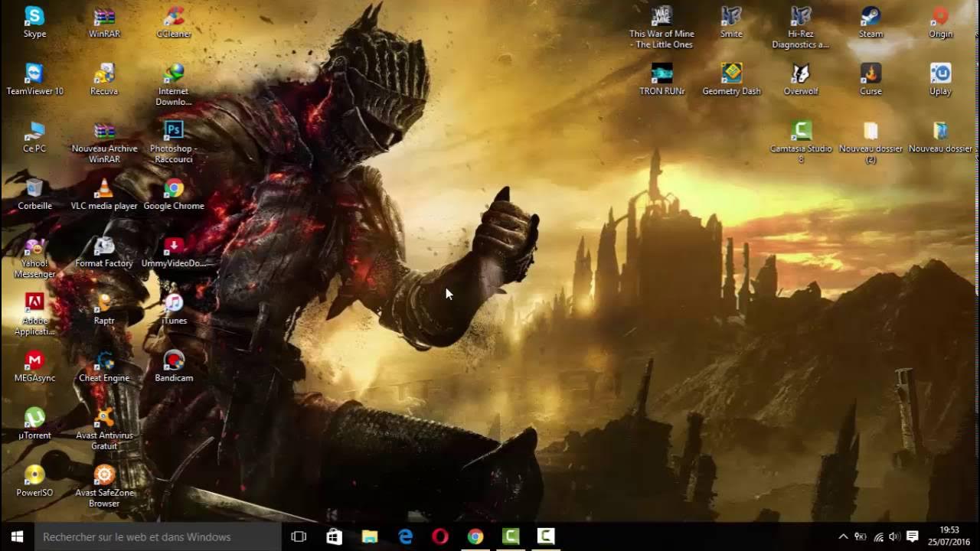Image resolution: width=980 pixels, height=551 pixels.
Task: Open the Windows Start menu
Action: [x=17, y=536]
